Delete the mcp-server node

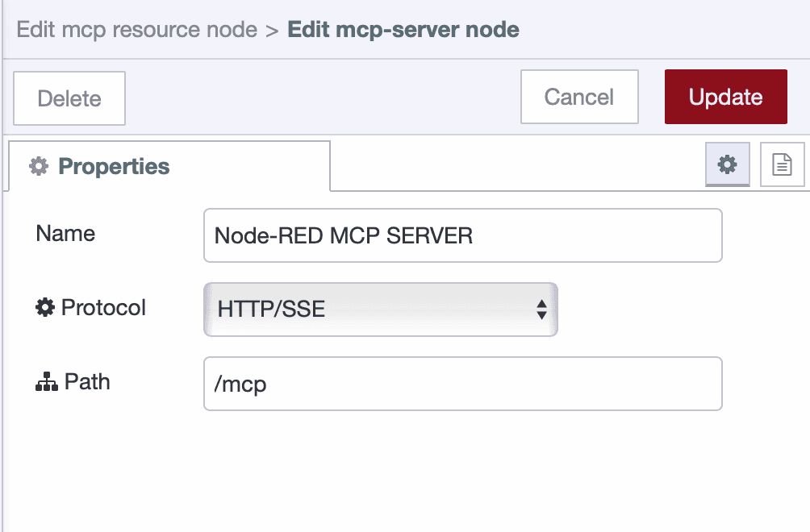pos(69,98)
